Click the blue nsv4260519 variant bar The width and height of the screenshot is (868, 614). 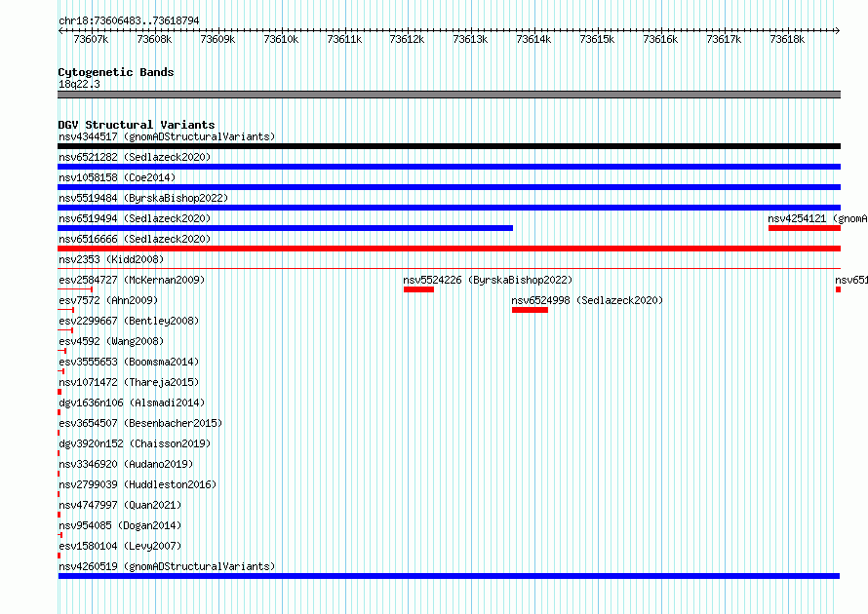pos(449,576)
